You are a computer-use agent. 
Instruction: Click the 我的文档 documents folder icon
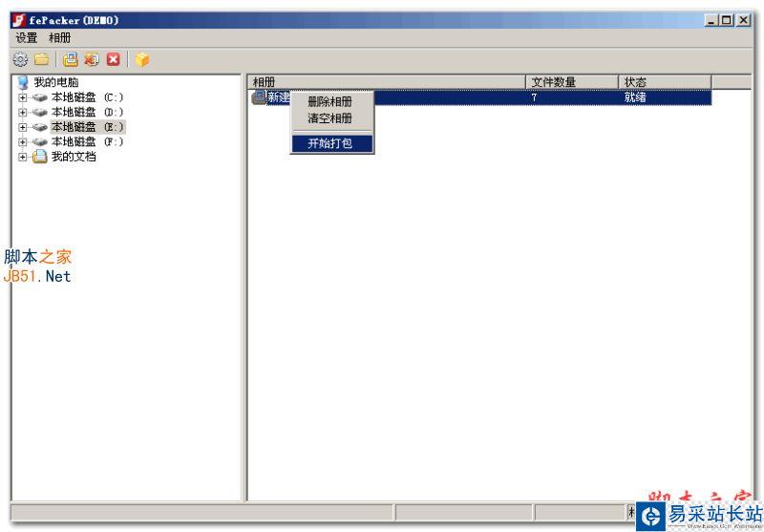coord(39,157)
